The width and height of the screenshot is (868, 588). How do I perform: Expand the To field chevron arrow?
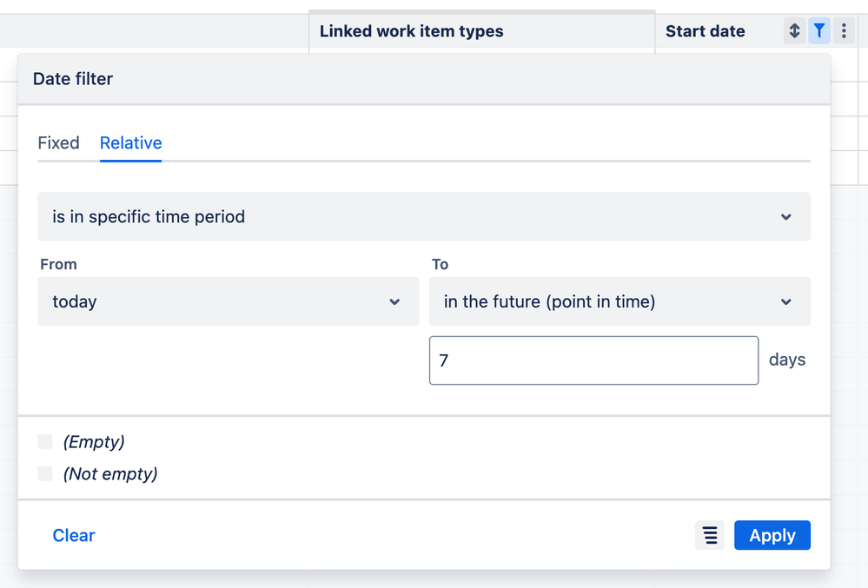[x=786, y=301]
